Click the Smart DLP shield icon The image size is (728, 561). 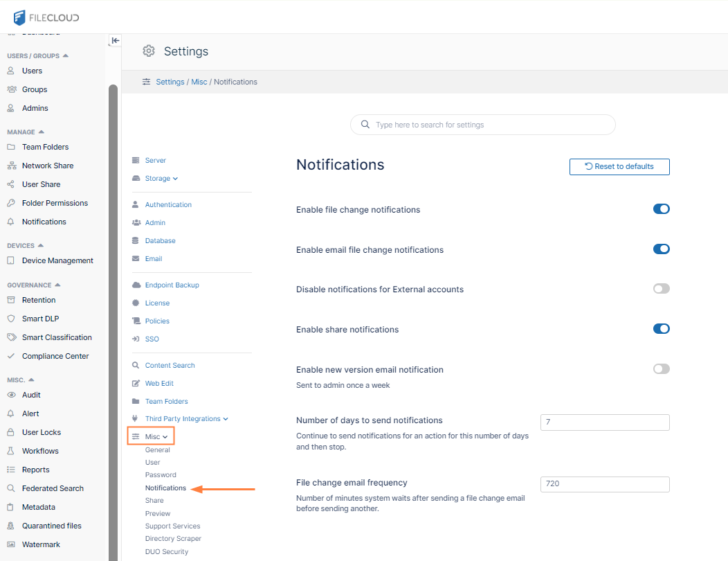pos(11,319)
